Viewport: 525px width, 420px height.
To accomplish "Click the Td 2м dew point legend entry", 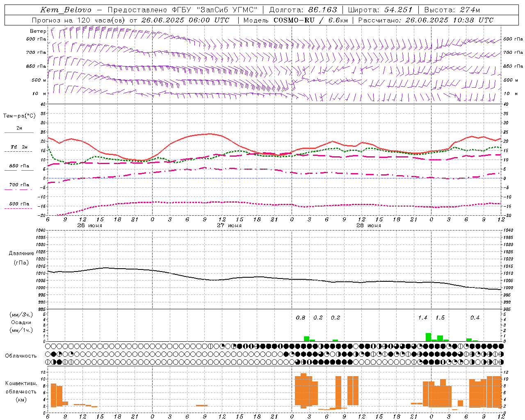I will click(x=19, y=147).
